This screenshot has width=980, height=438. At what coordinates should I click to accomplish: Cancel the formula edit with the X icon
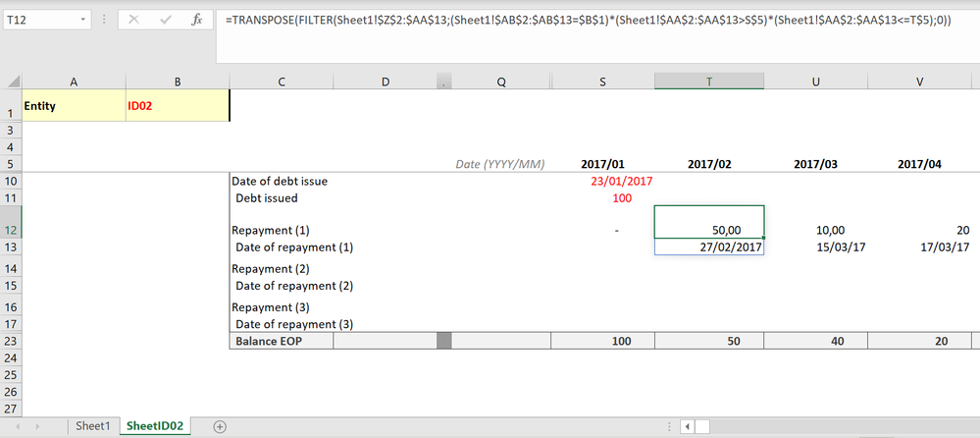[133, 20]
